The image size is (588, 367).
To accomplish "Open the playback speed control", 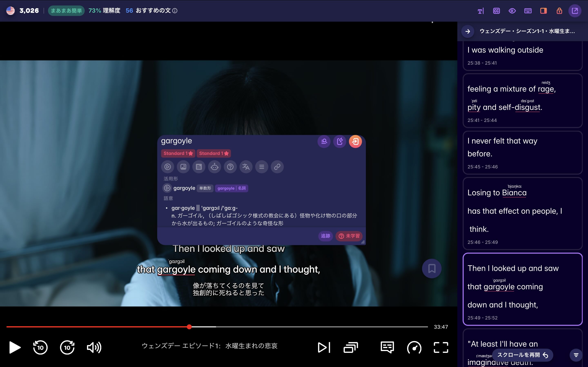I will pos(414,348).
